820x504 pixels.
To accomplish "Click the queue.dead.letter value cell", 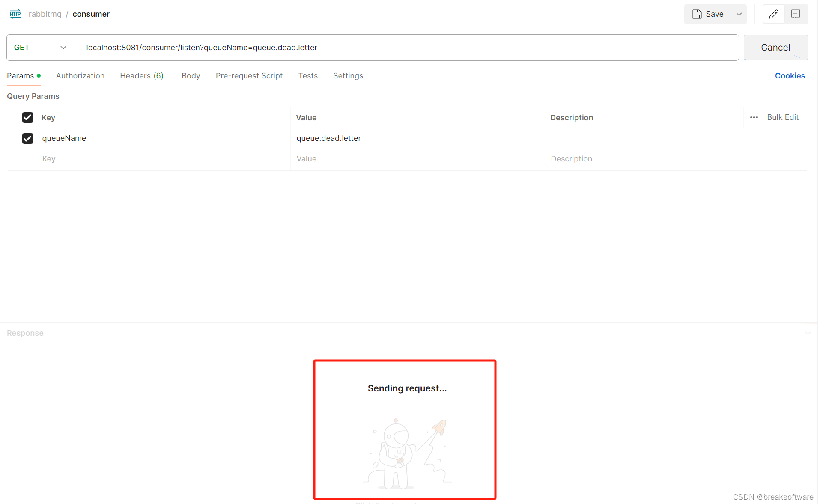I will click(417, 138).
